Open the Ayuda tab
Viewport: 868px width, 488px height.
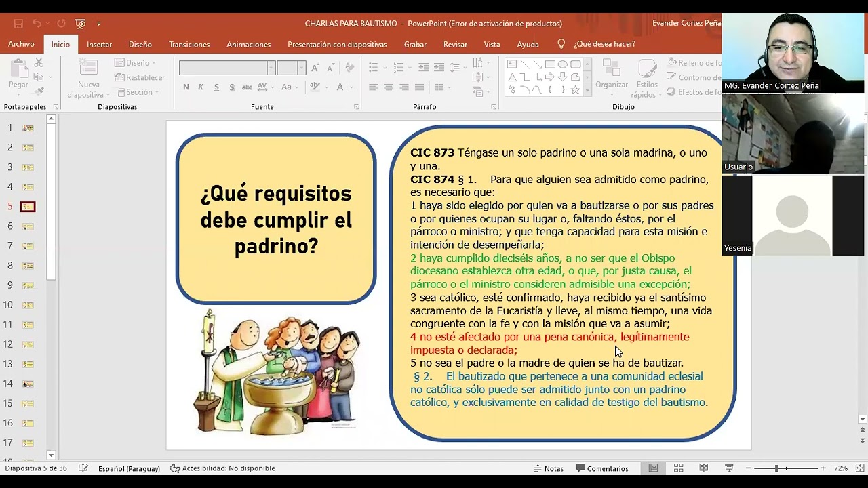click(x=528, y=44)
